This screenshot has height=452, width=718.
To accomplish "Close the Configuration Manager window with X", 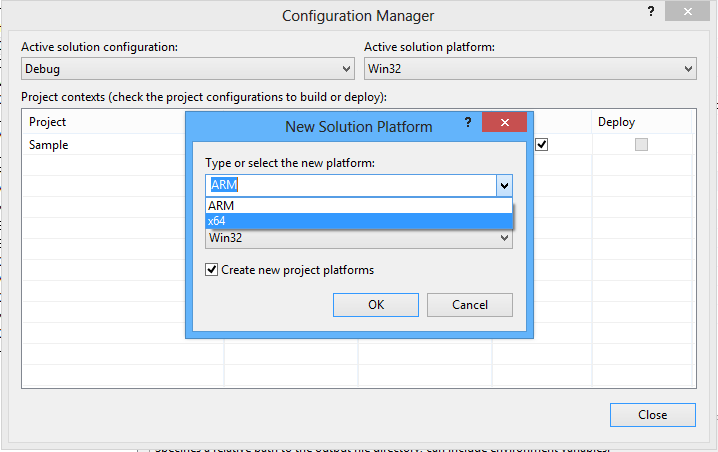I will coord(693,12).
